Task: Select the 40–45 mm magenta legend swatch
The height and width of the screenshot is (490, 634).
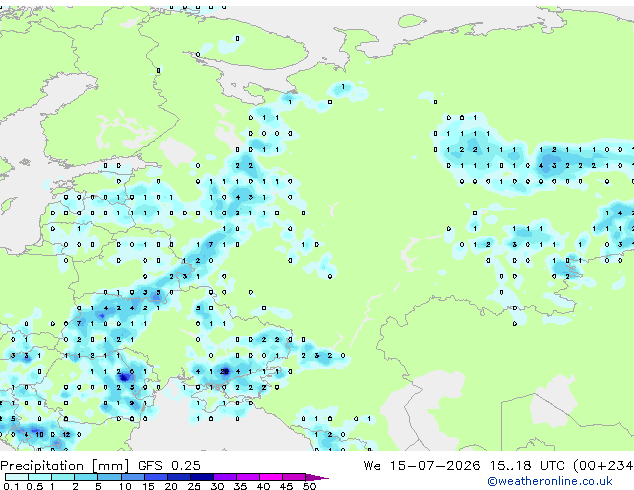Action: click(x=271, y=477)
